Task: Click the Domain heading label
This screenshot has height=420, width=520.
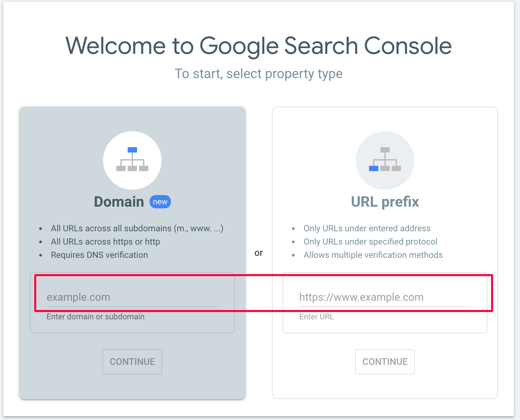Action: [119, 201]
